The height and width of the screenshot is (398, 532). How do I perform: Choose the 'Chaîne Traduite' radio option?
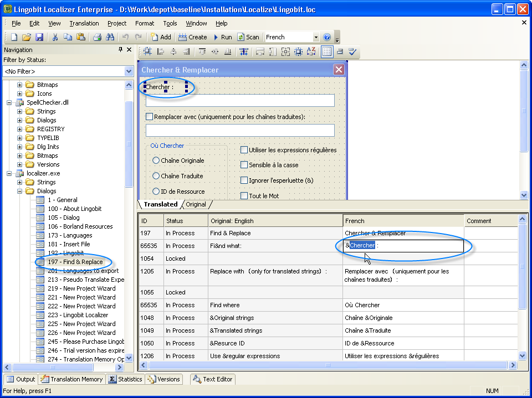coord(156,175)
